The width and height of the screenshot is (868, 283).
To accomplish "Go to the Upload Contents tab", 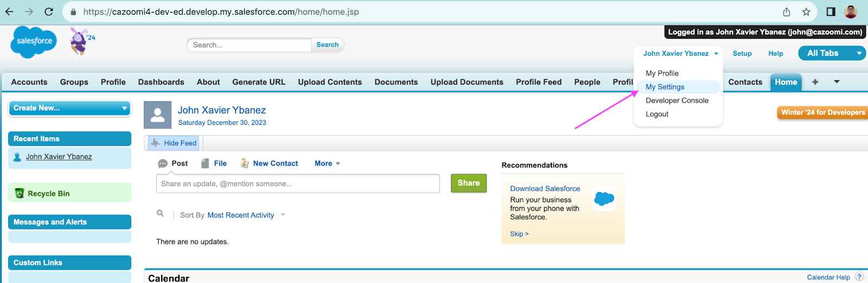I will click(330, 82).
